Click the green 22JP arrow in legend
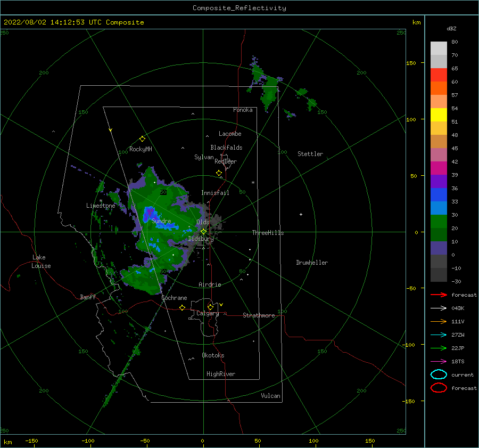This screenshot has width=479, height=448. point(439,348)
